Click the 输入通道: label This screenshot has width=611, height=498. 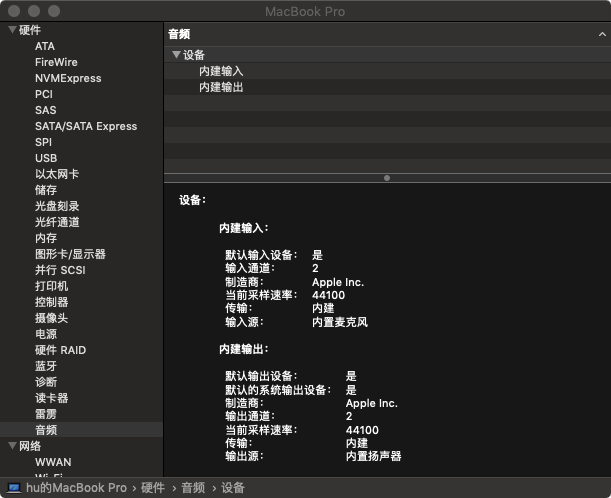pyautogui.click(x=250, y=268)
